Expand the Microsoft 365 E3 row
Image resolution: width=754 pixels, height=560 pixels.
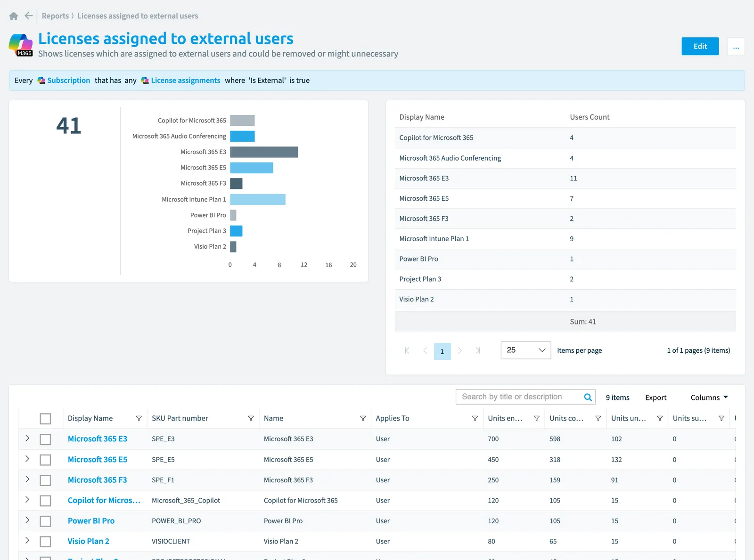click(27, 438)
